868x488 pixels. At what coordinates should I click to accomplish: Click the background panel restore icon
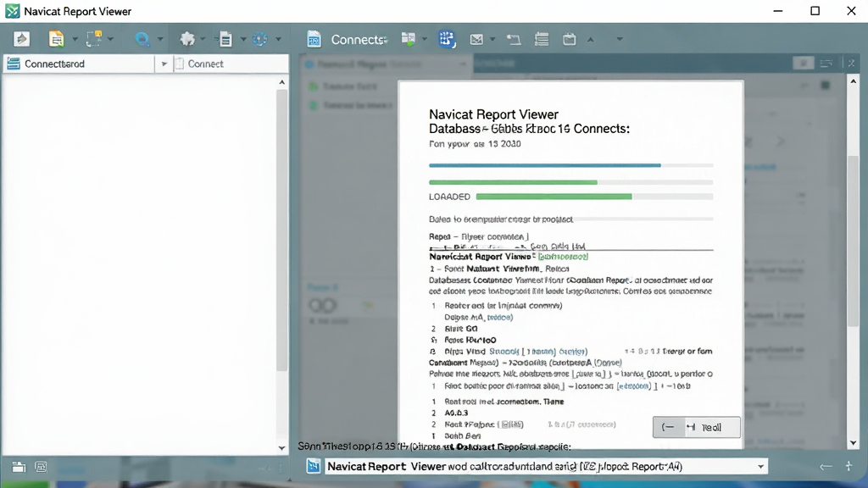(826, 64)
